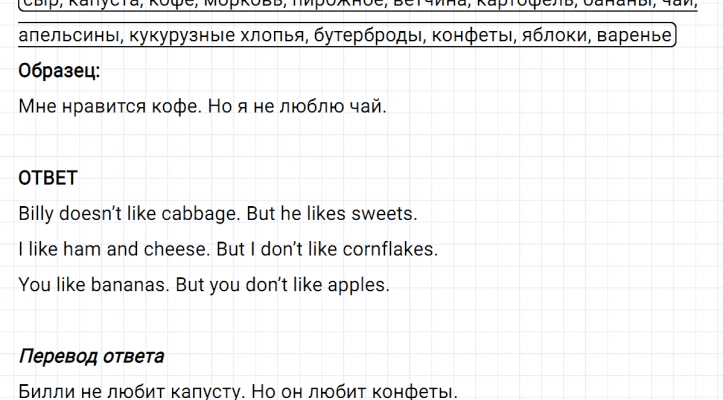Click the word "варенье" ending the word list
The height and width of the screenshot is (400, 723).
641,38
